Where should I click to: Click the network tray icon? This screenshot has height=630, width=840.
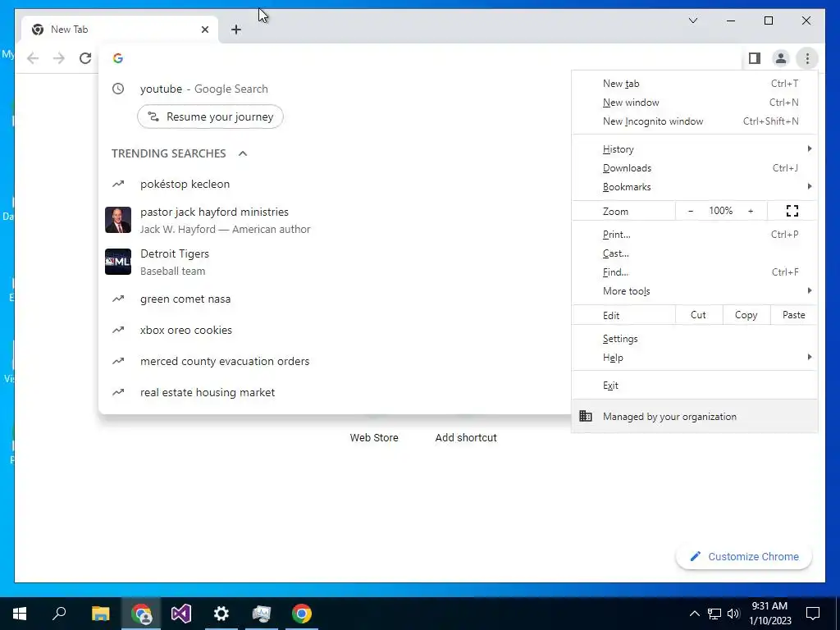tap(714, 614)
